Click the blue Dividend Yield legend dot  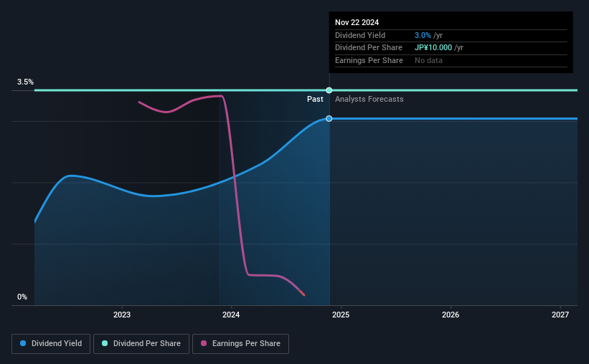23,343
